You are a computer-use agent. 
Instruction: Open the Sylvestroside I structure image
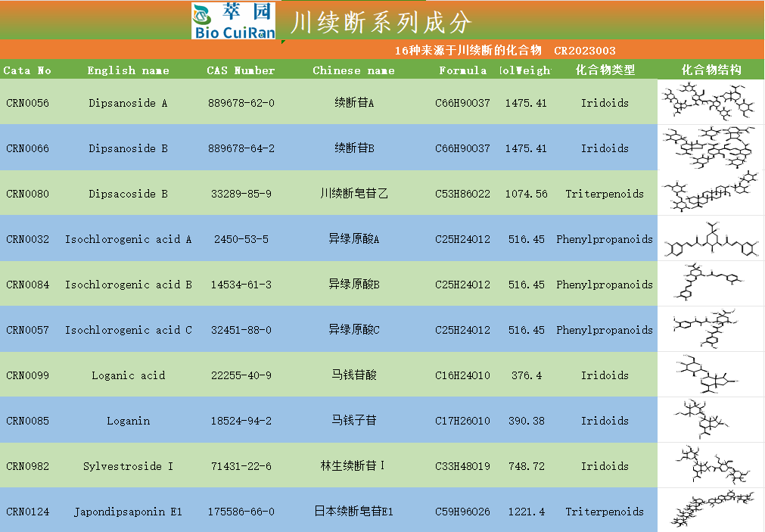(x=712, y=464)
